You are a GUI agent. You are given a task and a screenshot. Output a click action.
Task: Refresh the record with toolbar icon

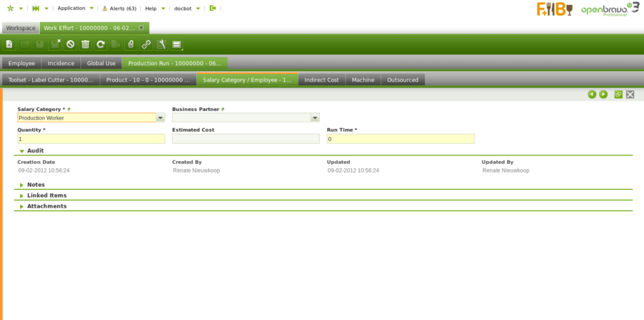pos(101,44)
